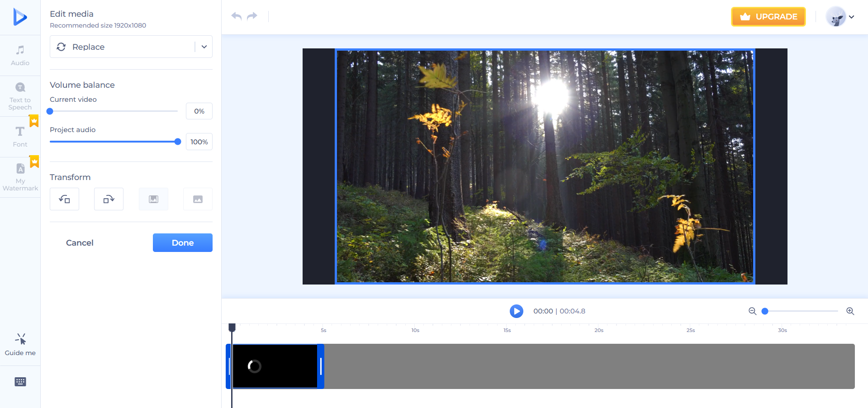Open the account menu chevron
Screen dimensions: 868x408
(x=853, y=16)
